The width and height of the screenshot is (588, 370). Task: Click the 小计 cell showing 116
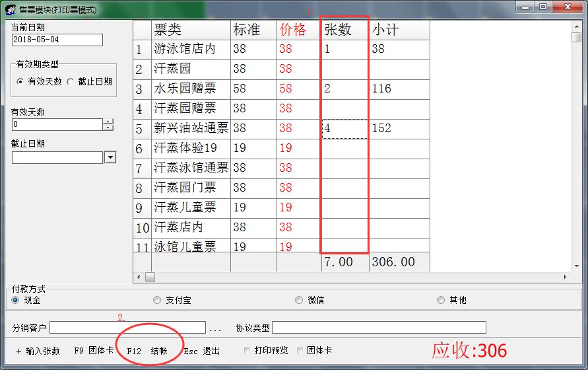click(400, 89)
